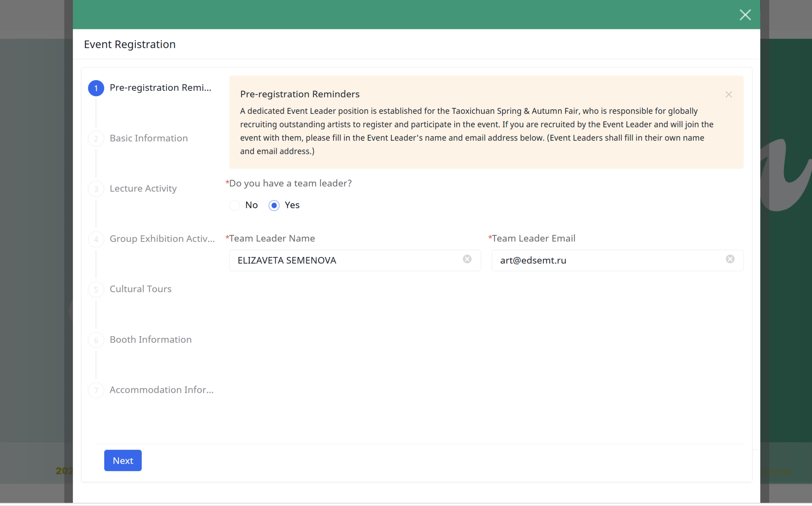This screenshot has width=812, height=506.
Task: Click the Event Registration title
Action: 130,44
